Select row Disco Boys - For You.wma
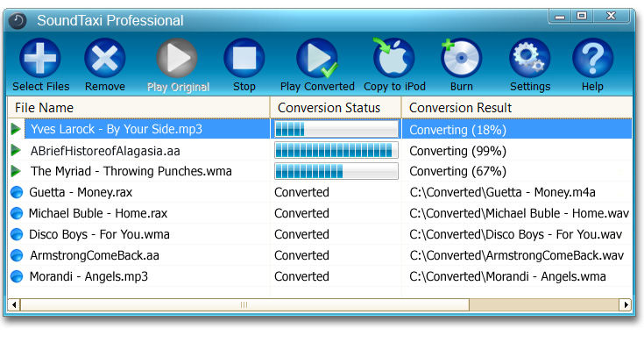The image size is (644, 343). 320,234
